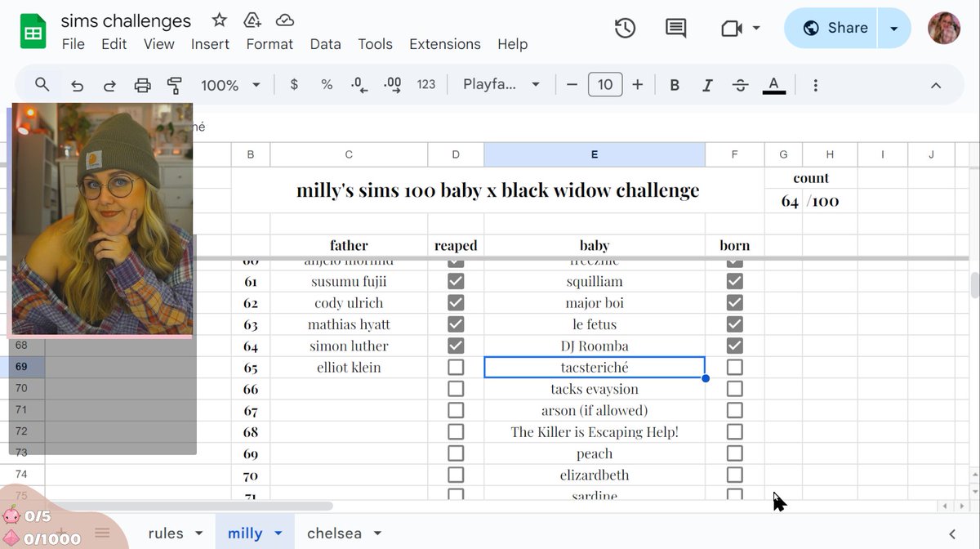This screenshot has width=980, height=549.
Task: Open version history clock icon
Action: pyautogui.click(x=625, y=29)
